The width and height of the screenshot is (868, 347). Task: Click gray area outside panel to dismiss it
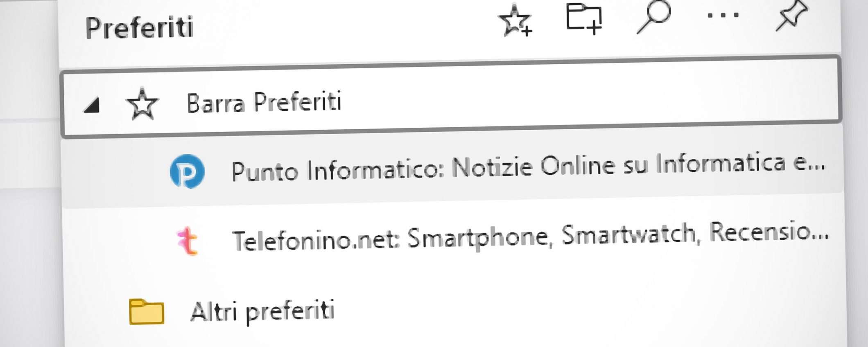pos(29,246)
